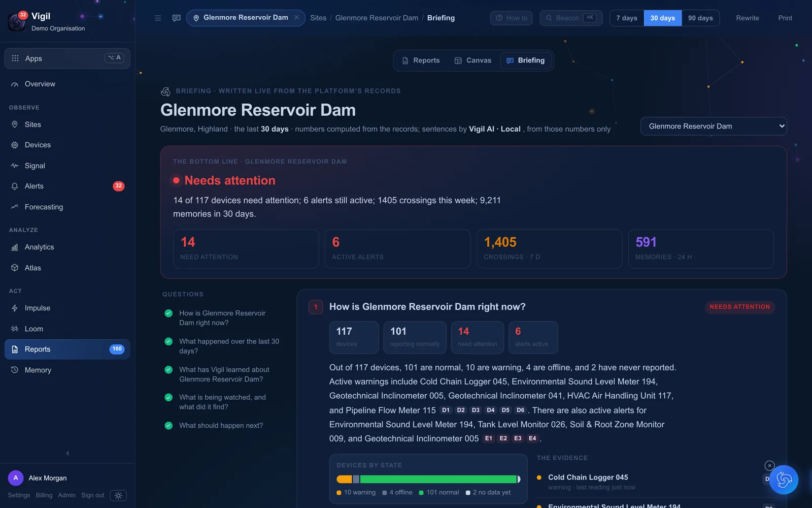Click the Sites breadcrumb
This screenshot has width=812, height=508.
click(x=318, y=18)
